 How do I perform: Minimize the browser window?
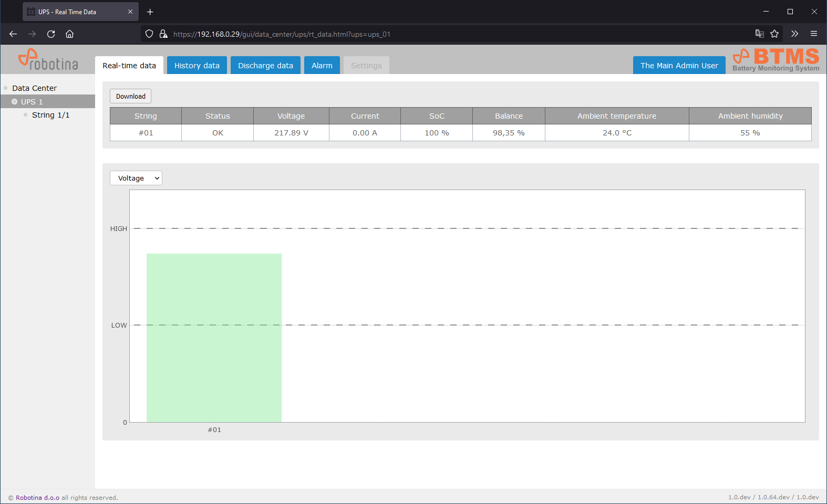click(x=766, y=12)
